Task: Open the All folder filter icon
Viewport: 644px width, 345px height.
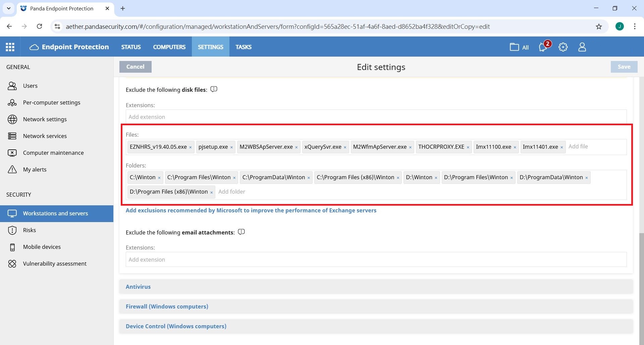Action: [519, 47]
